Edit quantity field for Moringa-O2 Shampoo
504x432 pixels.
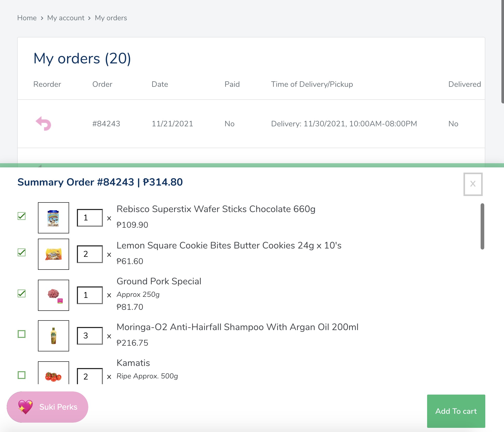pos(90,336)
